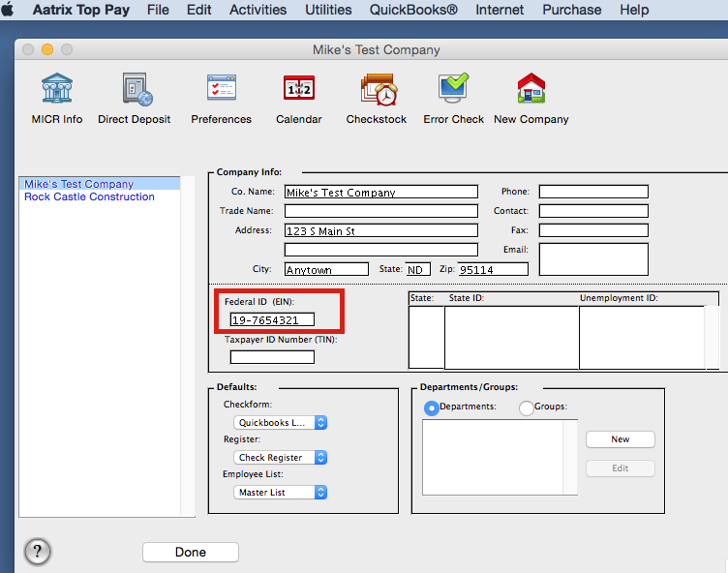This screenshot has height=573, width=728.
Task: Open the Utilities menu
Action: [328, 10]
